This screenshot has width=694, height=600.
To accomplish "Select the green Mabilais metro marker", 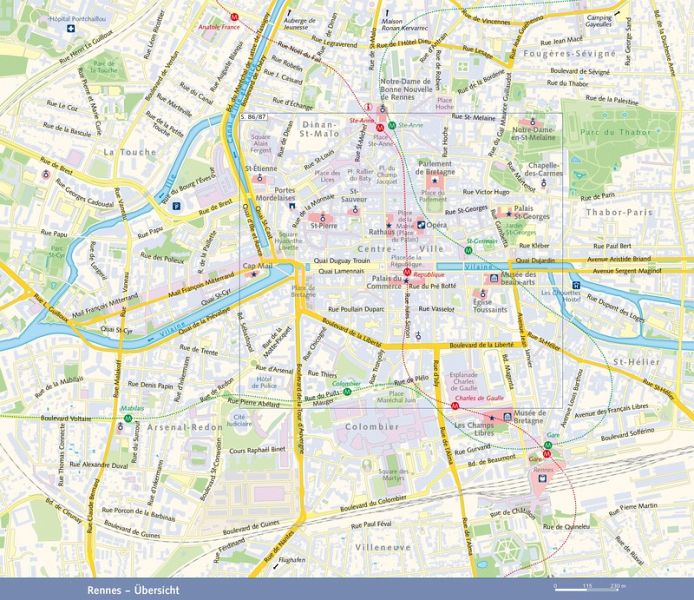I will 128,418.
